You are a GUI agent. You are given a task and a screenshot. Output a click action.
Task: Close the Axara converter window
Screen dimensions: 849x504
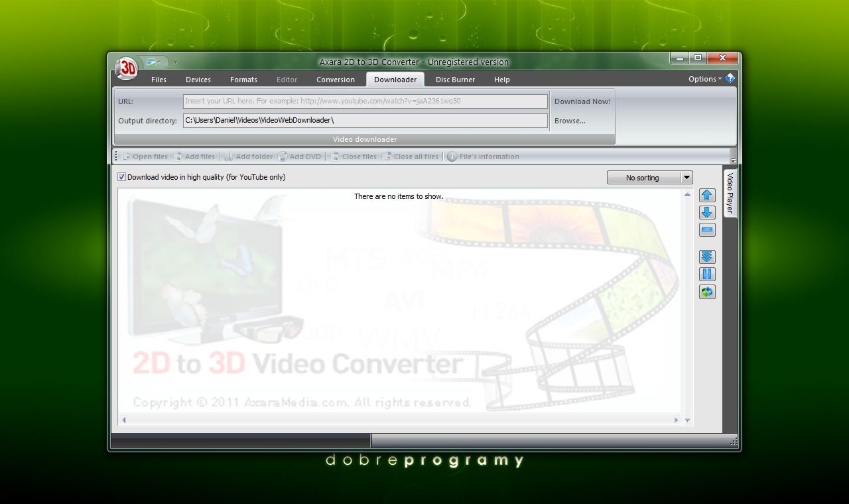coord(722,58)
